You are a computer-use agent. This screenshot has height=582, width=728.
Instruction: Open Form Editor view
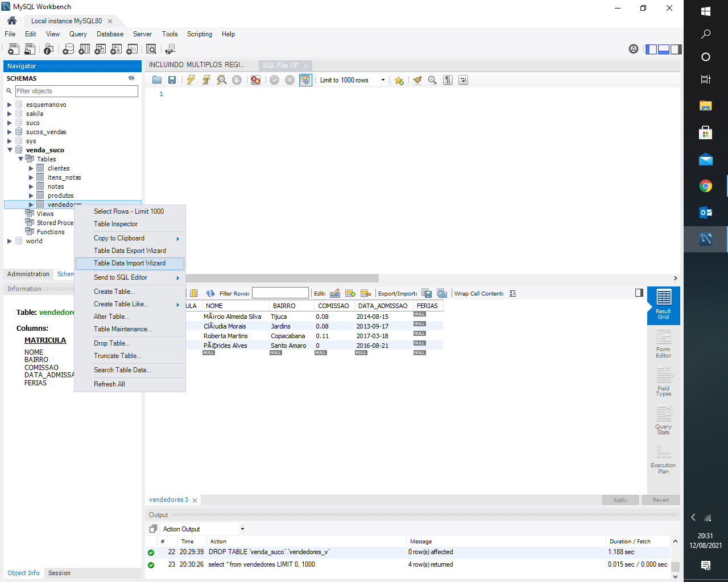coord(663,344)
